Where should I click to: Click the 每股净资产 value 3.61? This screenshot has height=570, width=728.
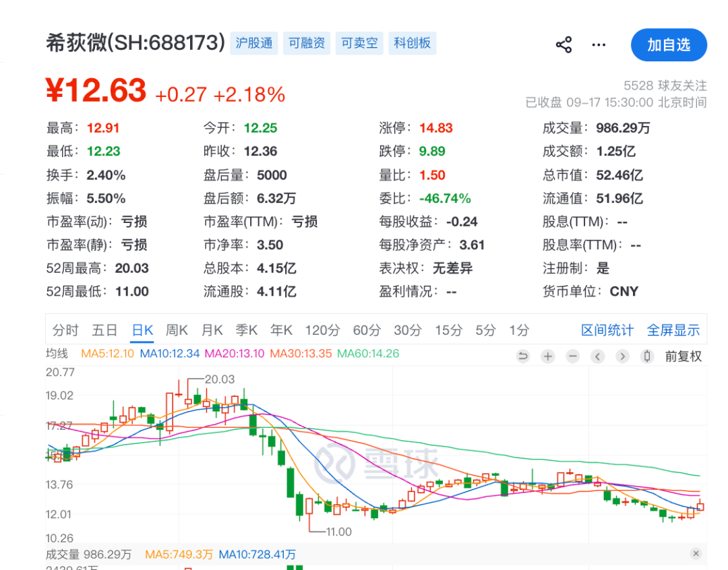[472, 245]
